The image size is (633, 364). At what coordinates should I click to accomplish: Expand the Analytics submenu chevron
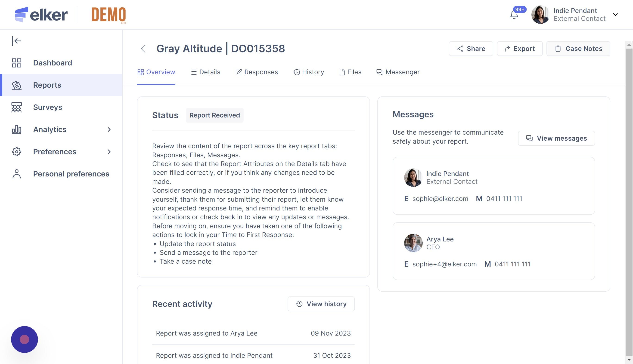(x=109, y=130)
